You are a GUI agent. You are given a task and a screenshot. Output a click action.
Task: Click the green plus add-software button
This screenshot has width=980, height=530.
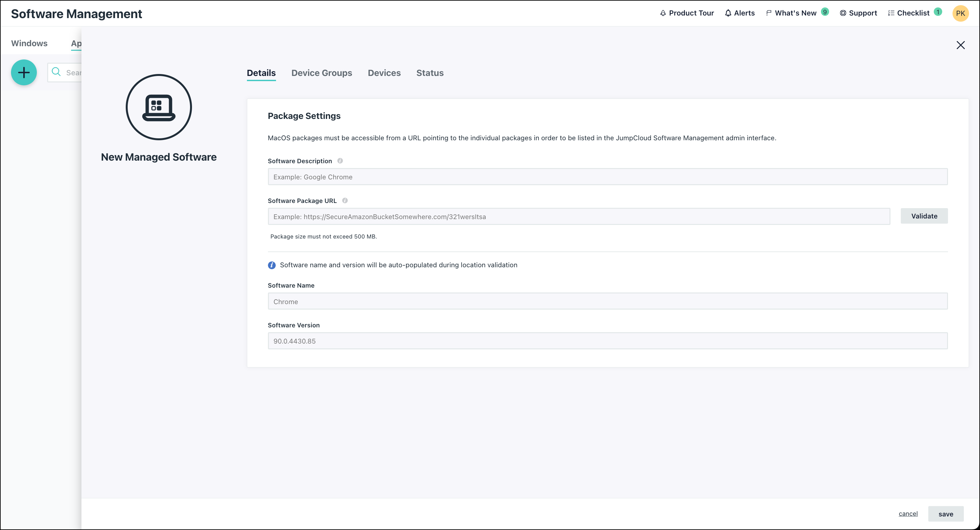coord(24,72)
